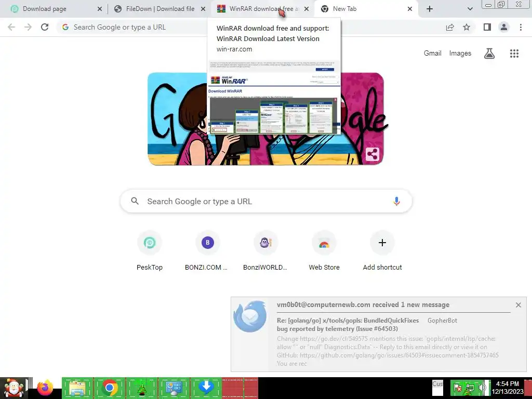The width and height of the screenshot is (532, 399).
Task: Click the Google search box
Action: [267, 201]
